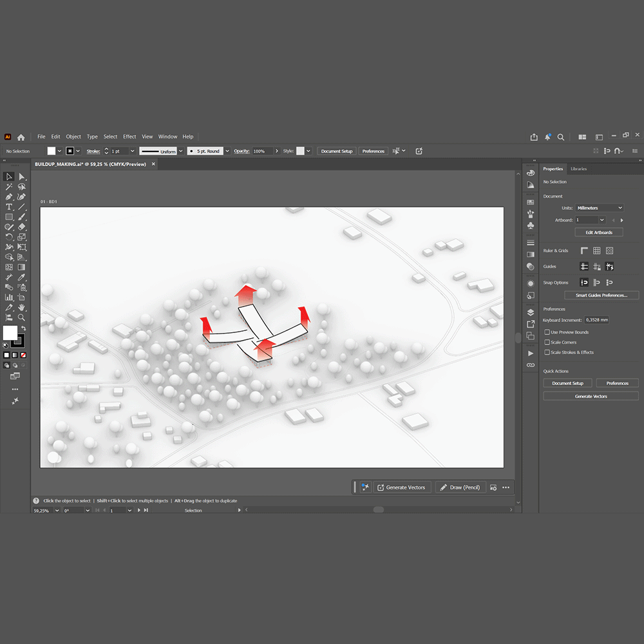Click Document Setup in Quick Actions
The height and width of the screenshot is (644, 644).
[567, 383]
